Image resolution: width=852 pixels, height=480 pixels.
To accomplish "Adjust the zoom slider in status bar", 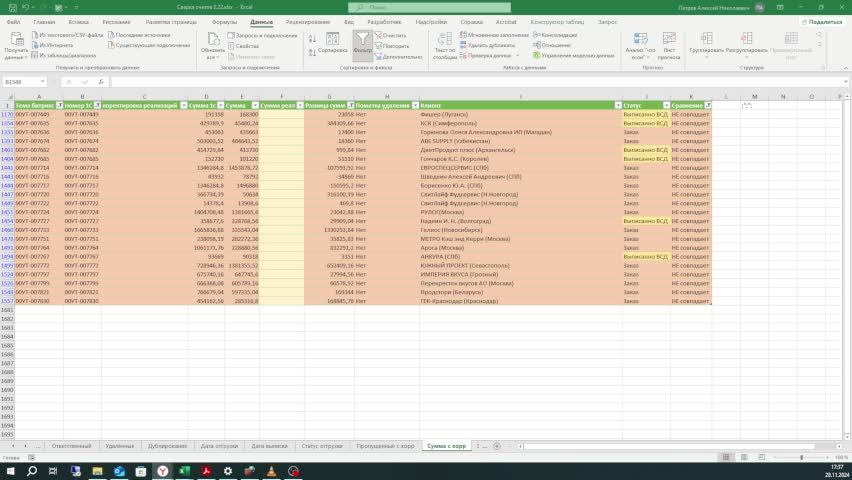I will (x=801, y=458).
